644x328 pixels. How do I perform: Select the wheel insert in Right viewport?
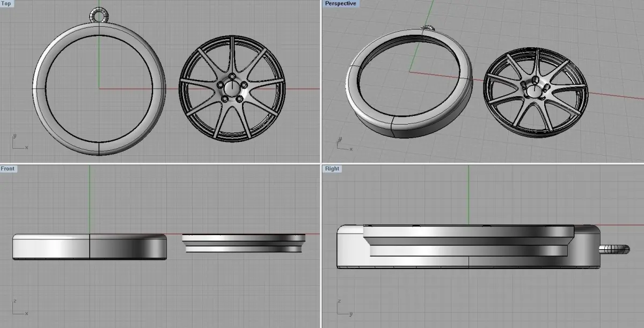(469, 241)
